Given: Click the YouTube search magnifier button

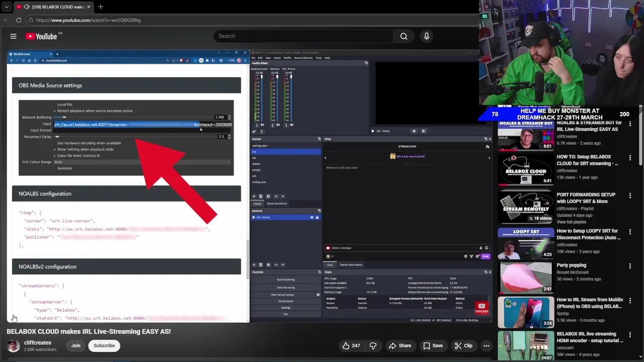Looking at the screenshot, I should click(404, 36).
